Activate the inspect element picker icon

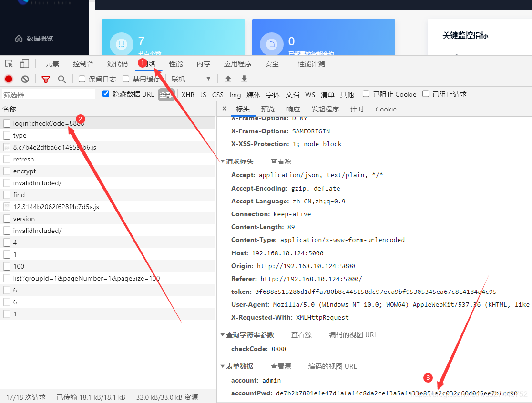tap(9, 64)
